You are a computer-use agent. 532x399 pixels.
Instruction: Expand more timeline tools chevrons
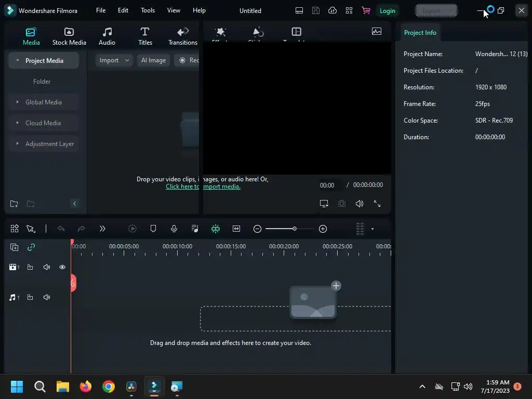[x=102, y=229]
